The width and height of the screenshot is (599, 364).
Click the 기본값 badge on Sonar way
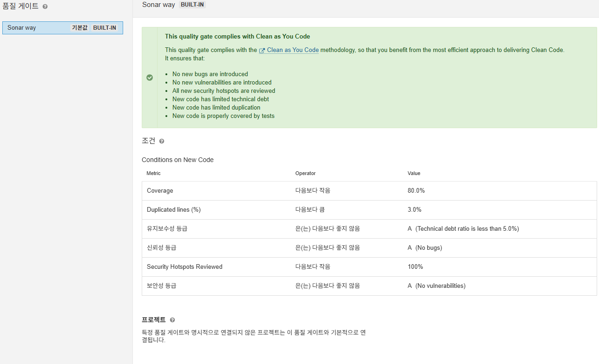[79, 28]
